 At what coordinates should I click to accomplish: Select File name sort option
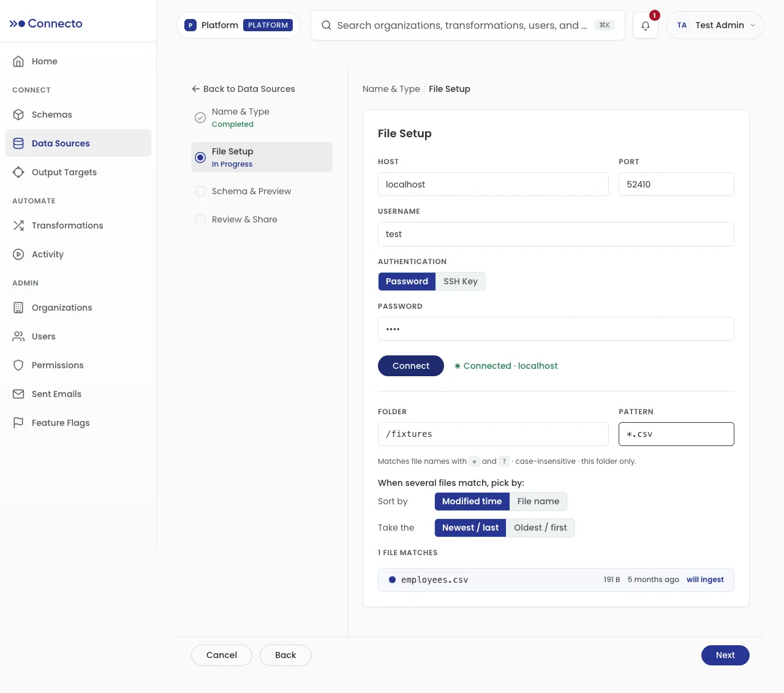pos(538,501)
